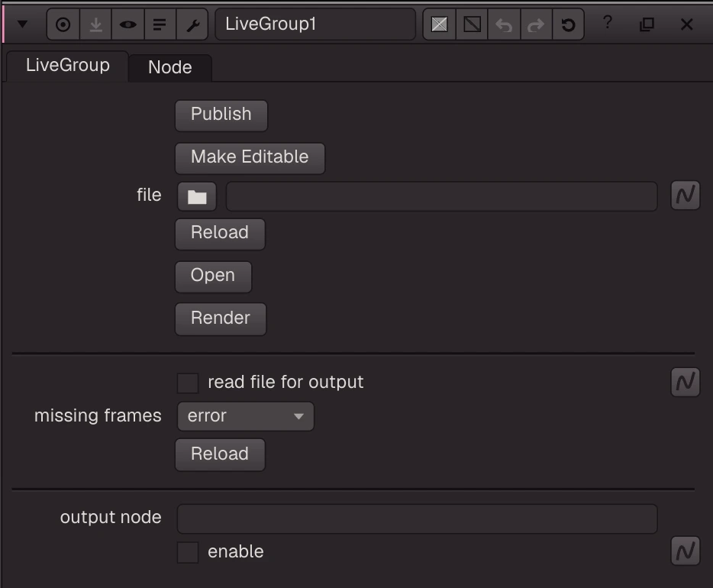Click the file path input field

(441, 196)
